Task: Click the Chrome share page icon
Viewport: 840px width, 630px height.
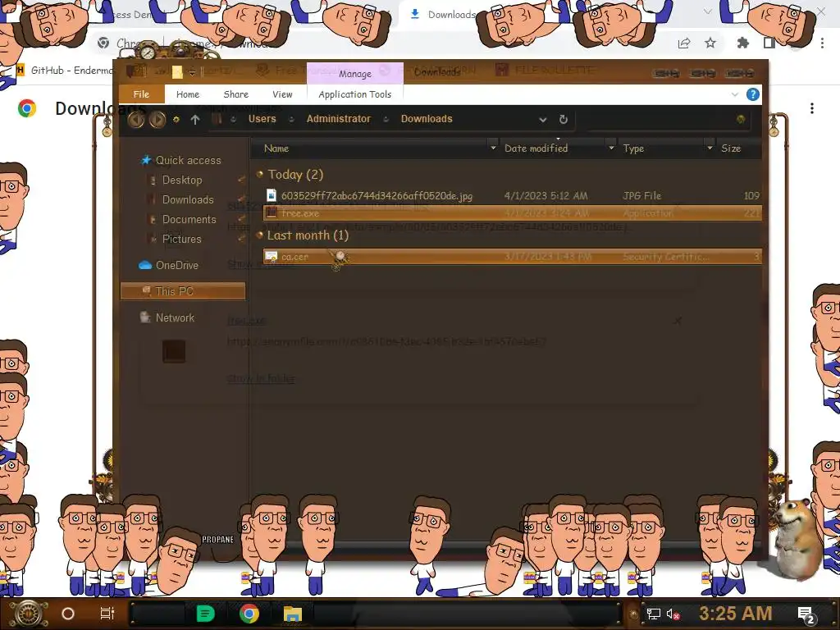Action: click(x=684, y=43)
